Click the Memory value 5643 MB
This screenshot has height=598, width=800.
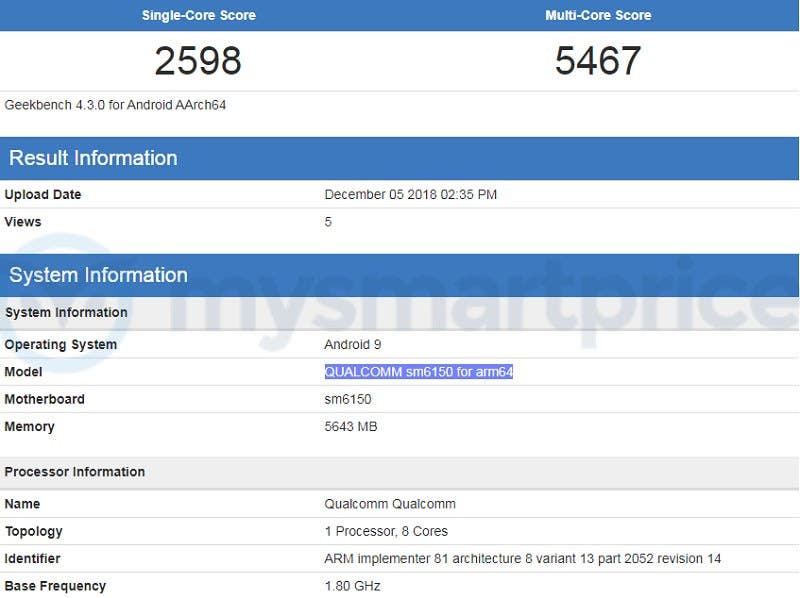coord(350,427)
